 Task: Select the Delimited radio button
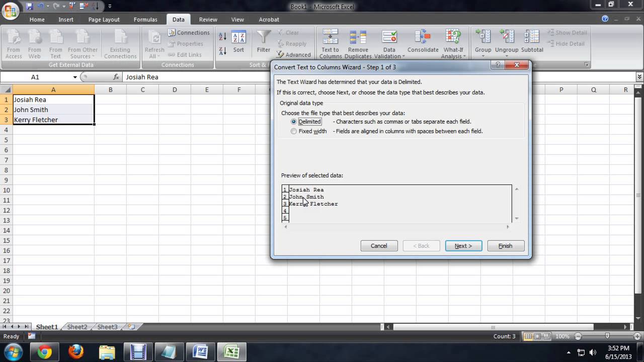(x=294, y=122)
